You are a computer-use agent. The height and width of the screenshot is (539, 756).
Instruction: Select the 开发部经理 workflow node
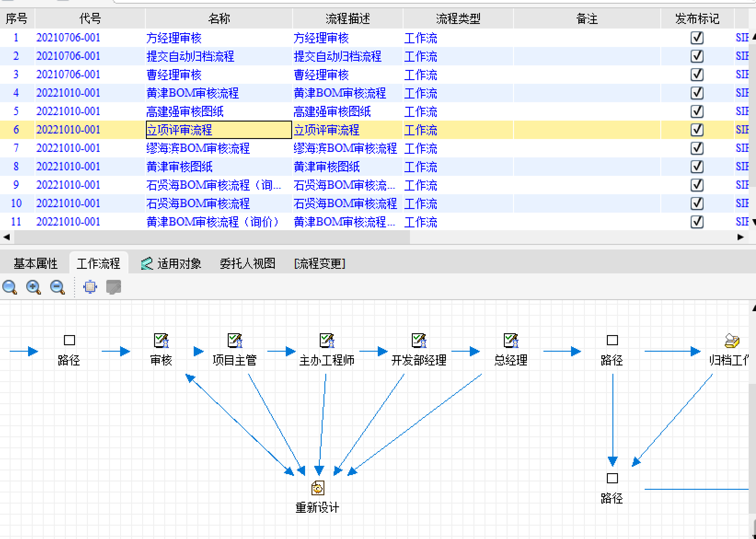419,350
